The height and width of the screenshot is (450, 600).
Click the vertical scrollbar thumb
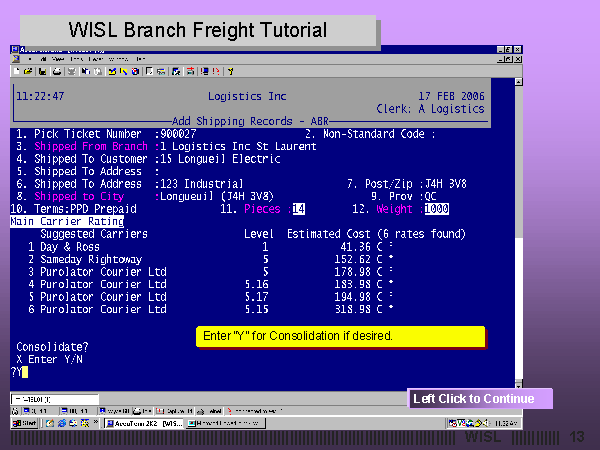point(518,161)
